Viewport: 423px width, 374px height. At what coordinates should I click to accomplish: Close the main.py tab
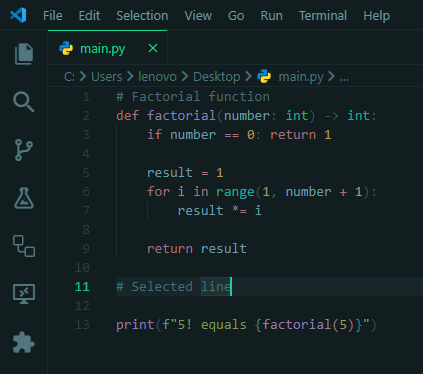pyautogui.click(x=153, y=48)
